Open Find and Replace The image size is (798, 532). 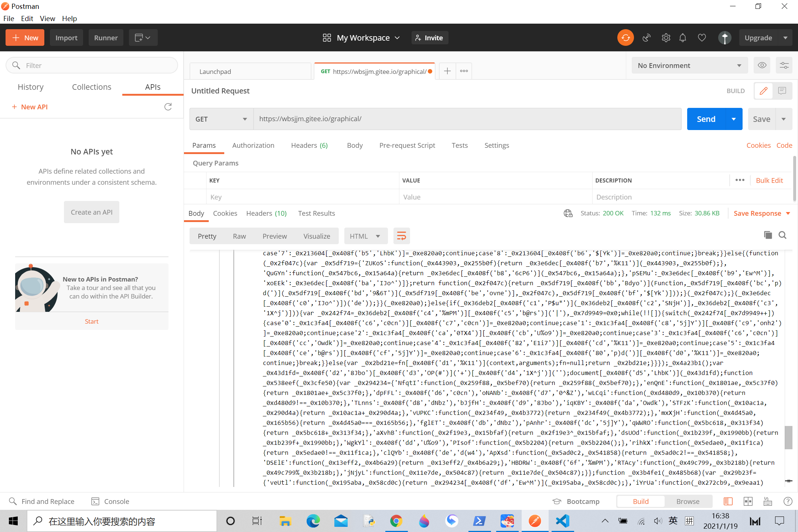pos(41,501)
